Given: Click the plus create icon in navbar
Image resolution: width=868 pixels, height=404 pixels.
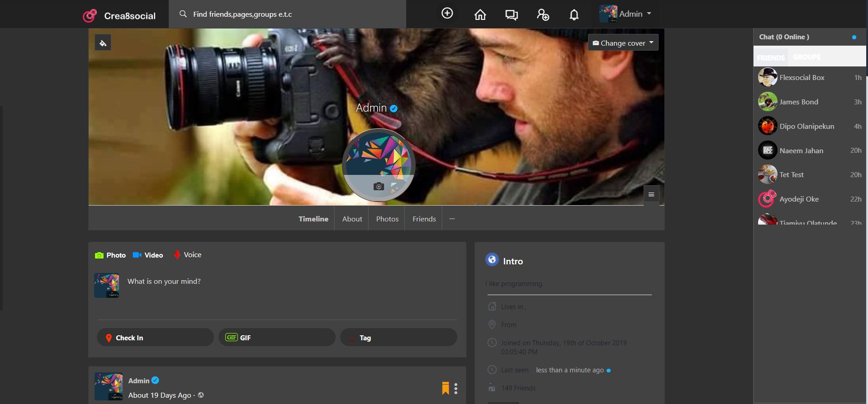Looking at the screenshot, I should point(447,14).
